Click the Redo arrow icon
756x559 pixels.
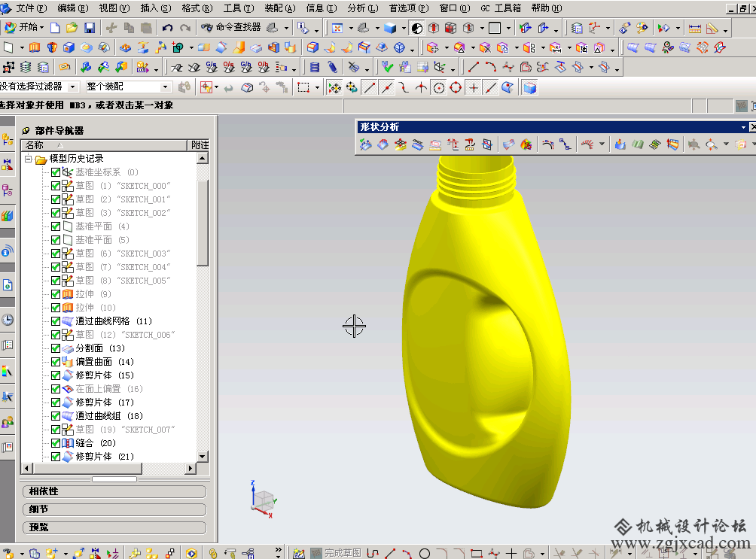pyautogui.click(x=185, y=28)
